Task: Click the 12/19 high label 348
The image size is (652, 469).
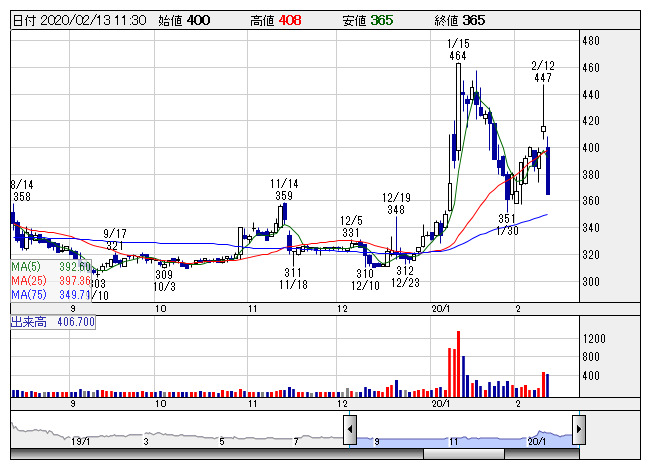Action: point(396,210)
